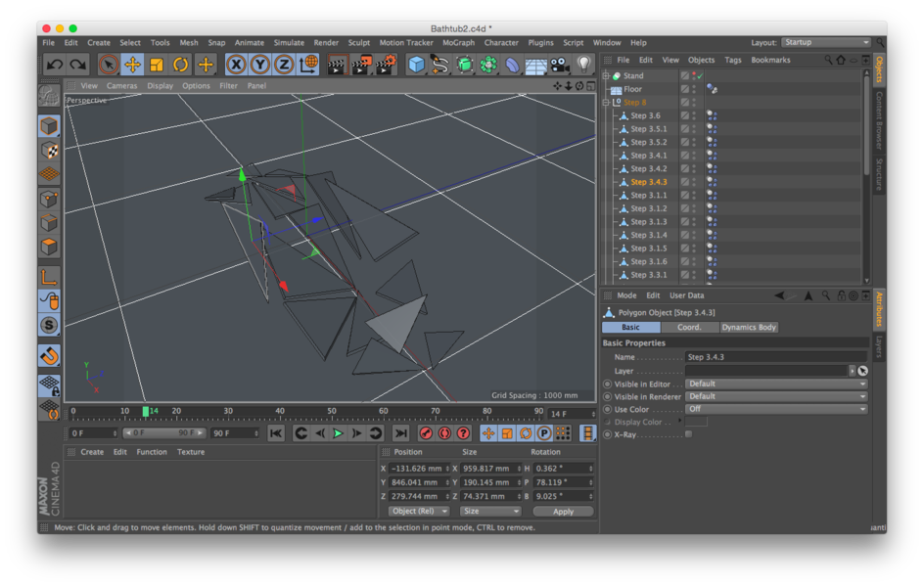This screenshot has width=924, height=587.
Task: Click the Apply button in coordinates
Action: [x=563, y=511]
